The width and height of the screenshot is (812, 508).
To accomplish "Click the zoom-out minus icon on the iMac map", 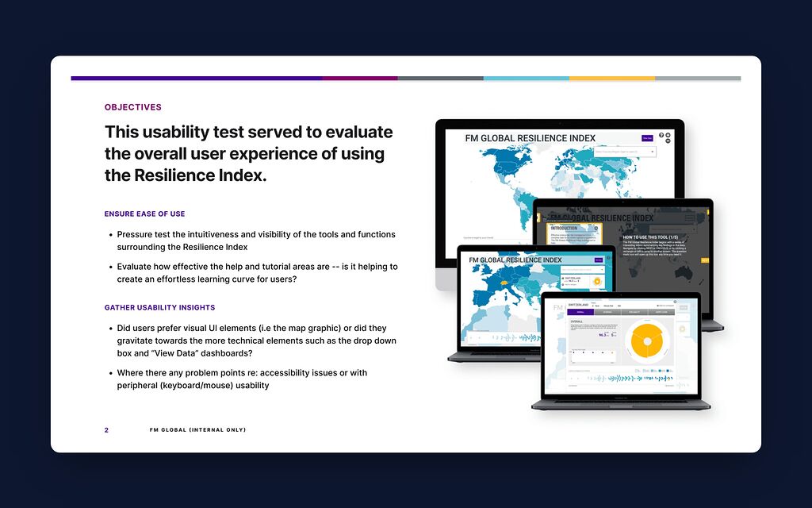I will coord(668,141).
